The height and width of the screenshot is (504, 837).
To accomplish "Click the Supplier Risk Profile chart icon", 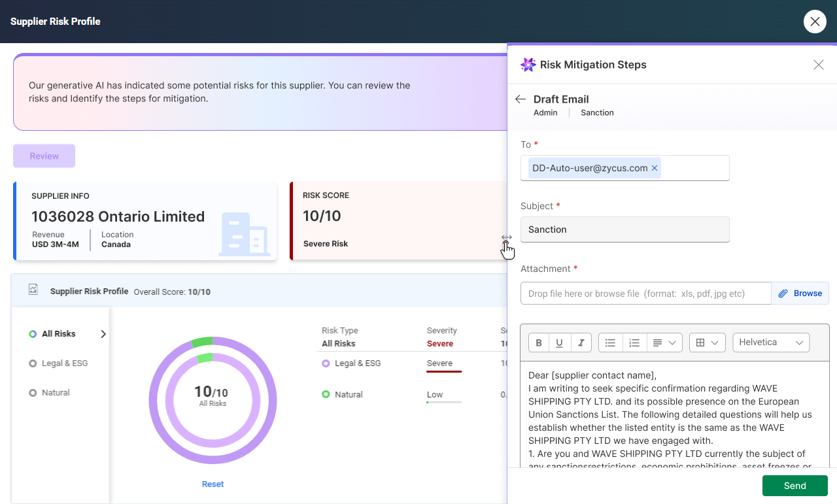I will (33, 290).
